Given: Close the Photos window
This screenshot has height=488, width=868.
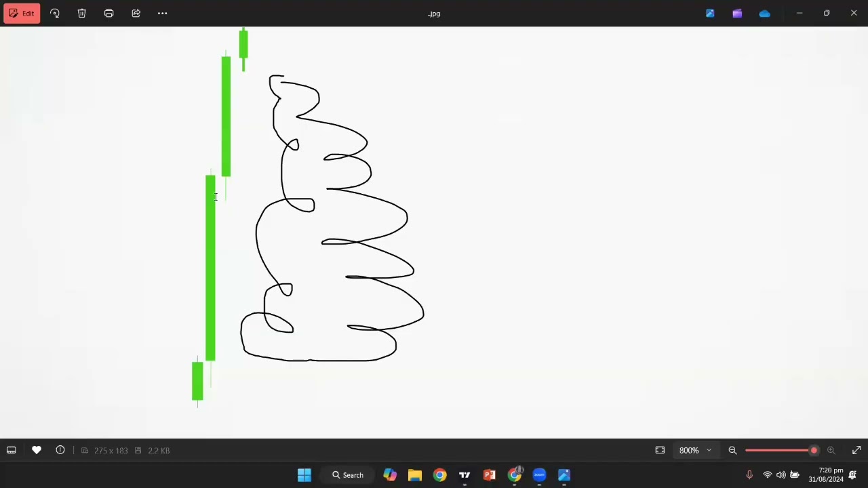Looking at the screenshot, I should pos(854,13).
